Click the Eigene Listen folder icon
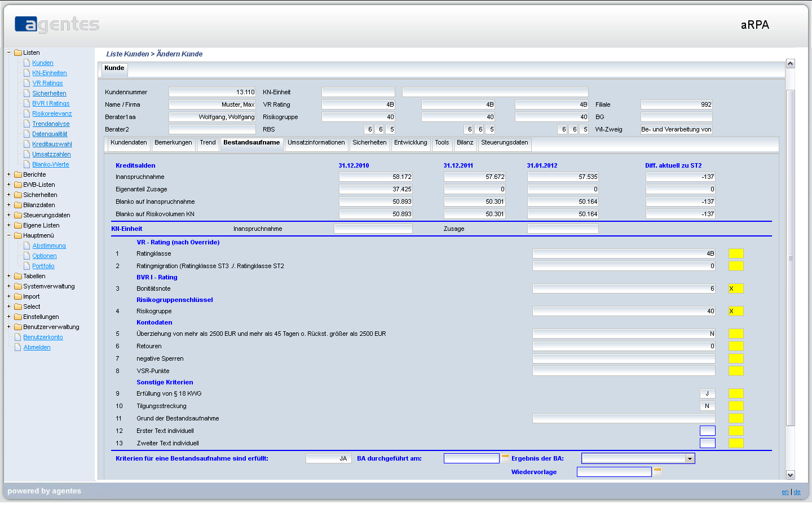This screenshot has height=508, width=812. 18,225
